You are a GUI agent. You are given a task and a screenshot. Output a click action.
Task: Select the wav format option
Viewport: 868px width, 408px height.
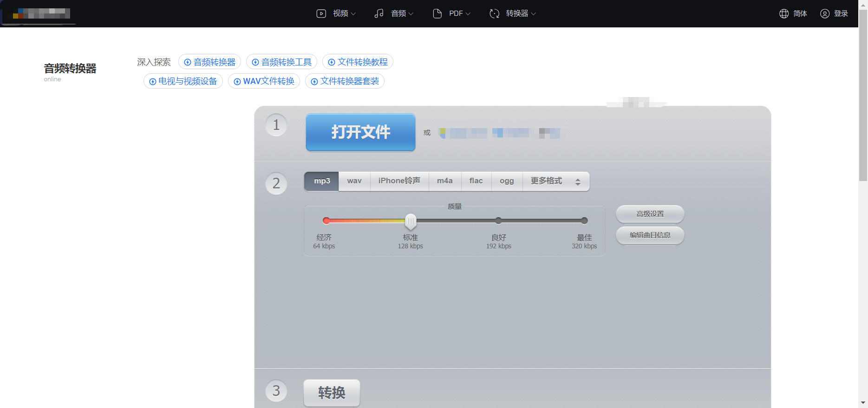point(354,181)
